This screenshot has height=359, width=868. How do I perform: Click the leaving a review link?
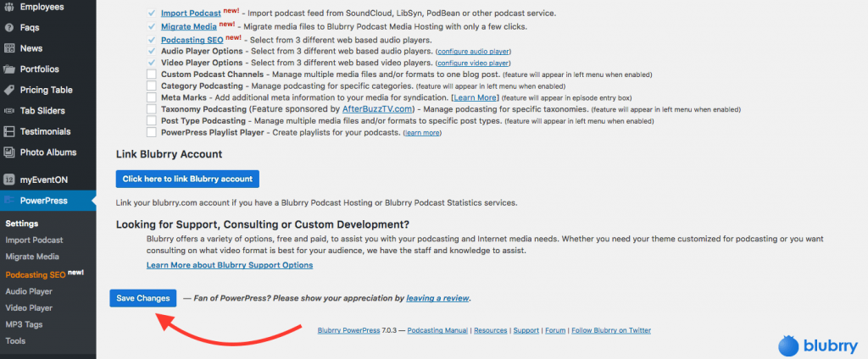(x=438, y=298)
